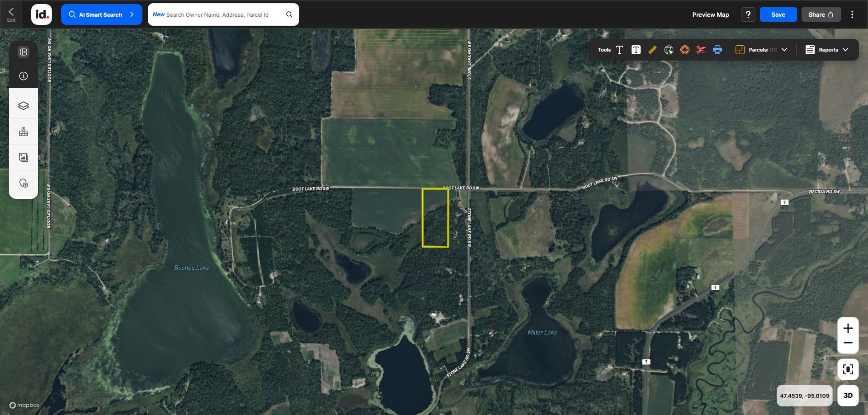Toggle 3D map view
This screenshot has width=868, height=415.
pos(848,396)
